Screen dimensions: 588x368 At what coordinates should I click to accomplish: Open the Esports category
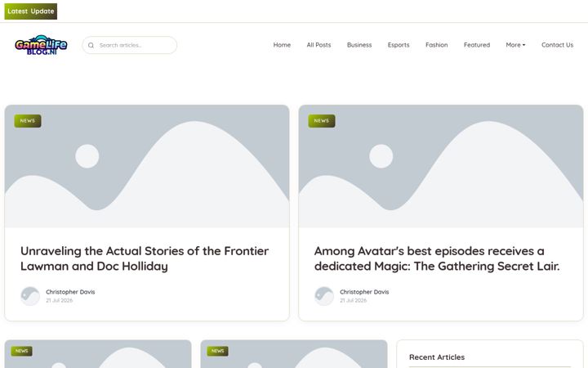click(399, 45)
